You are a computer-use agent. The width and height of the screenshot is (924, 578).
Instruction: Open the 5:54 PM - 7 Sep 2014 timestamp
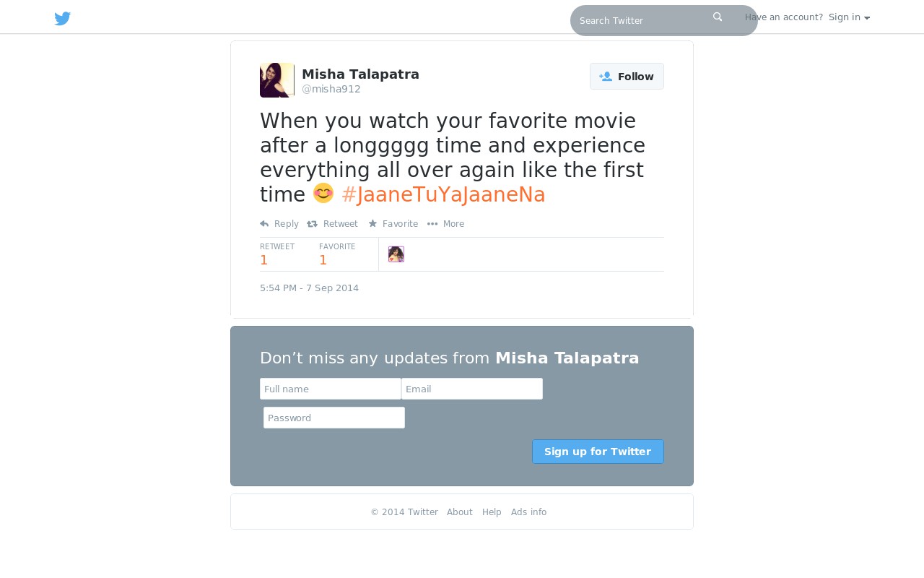309,288
